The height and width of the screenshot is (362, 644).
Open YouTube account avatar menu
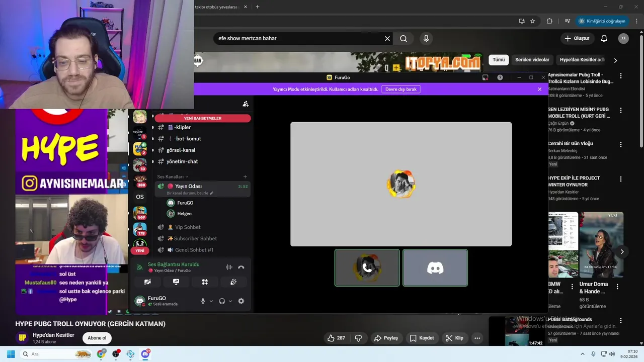point(623,38)
